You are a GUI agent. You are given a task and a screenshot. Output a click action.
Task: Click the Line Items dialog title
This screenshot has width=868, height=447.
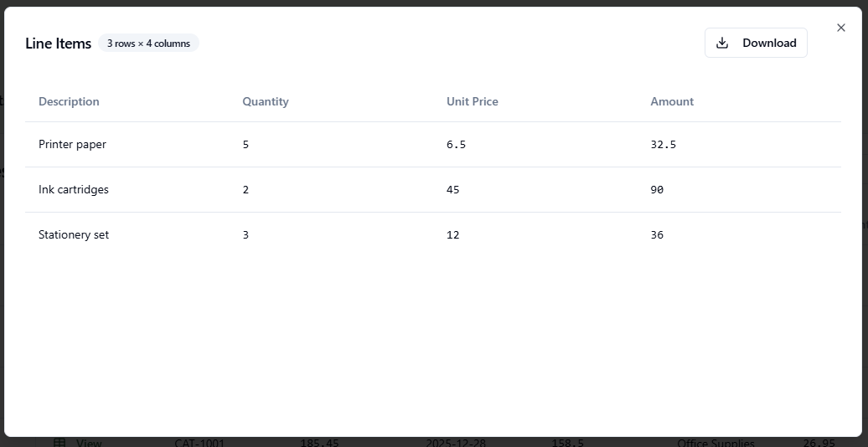pyautogui.click(x=58, y=44)
